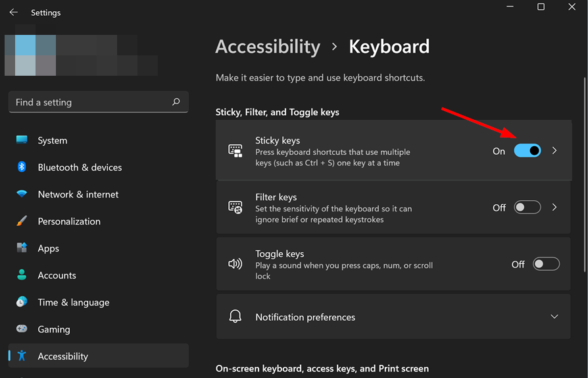Image resolution: width=588 pixels, height=378 pixels.
Task: Click the Notification preferences bell icon
Action: coord(235,317)
